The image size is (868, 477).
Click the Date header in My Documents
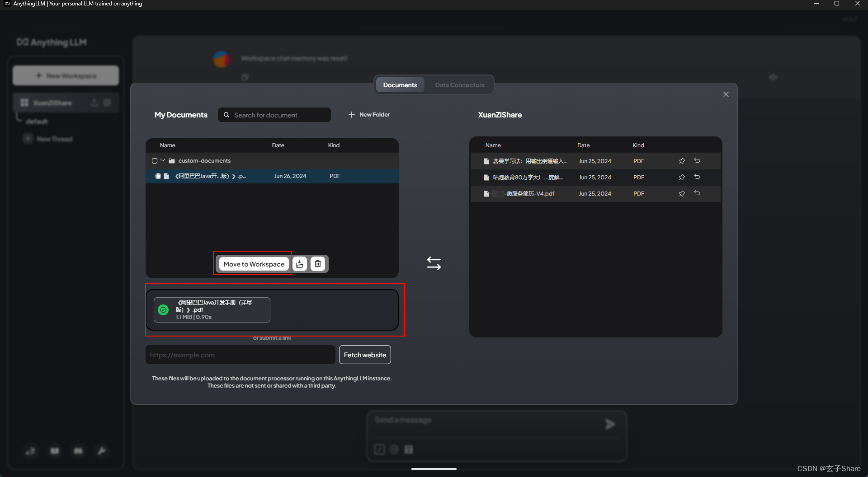click(x=278, y=145)
